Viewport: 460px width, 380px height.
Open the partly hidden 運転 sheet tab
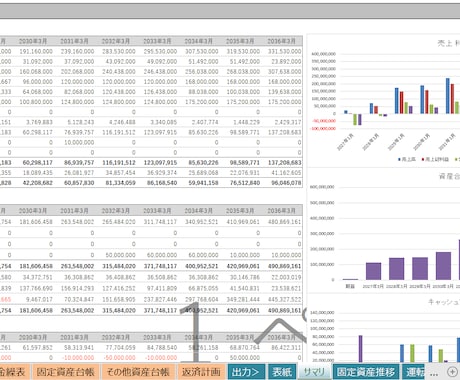pyautogui.click(x=414, y=372)
